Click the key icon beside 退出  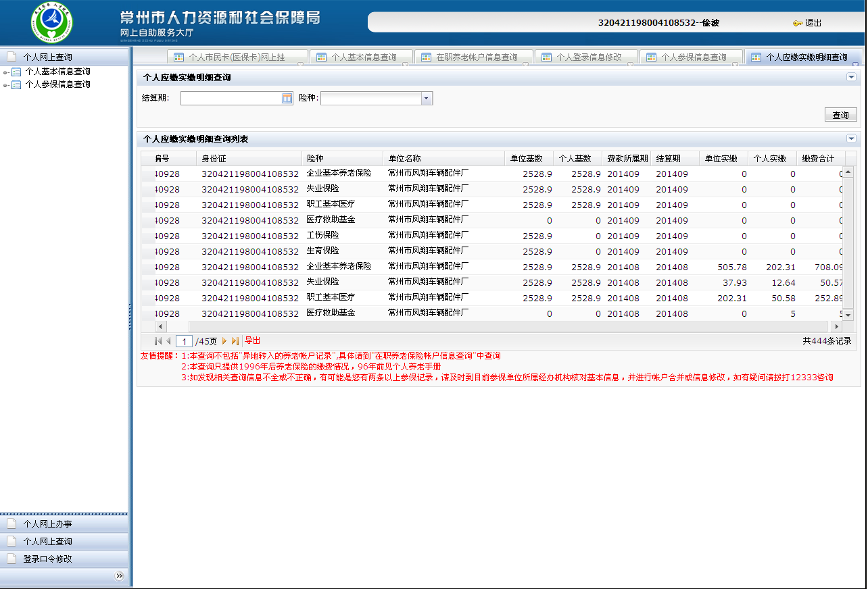point(798,23)
